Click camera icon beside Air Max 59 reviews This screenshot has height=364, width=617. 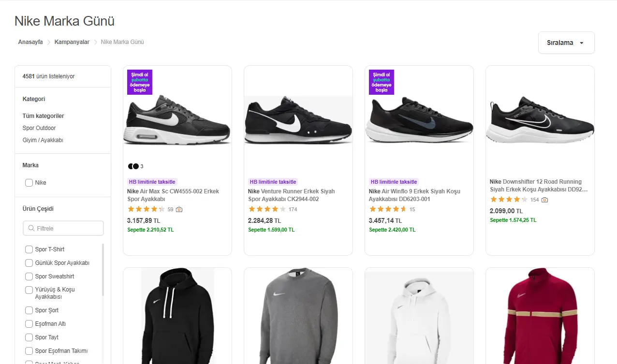pos(179,209)
